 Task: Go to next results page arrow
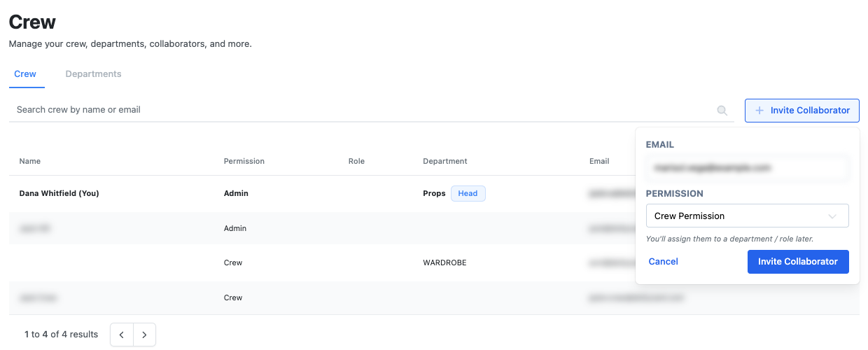[144, 335]
